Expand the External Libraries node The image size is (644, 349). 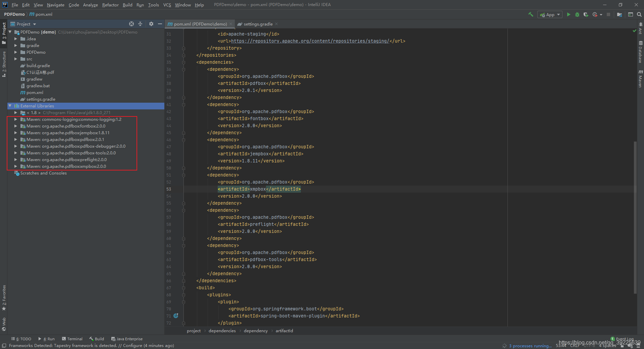[x=10, y=106]
